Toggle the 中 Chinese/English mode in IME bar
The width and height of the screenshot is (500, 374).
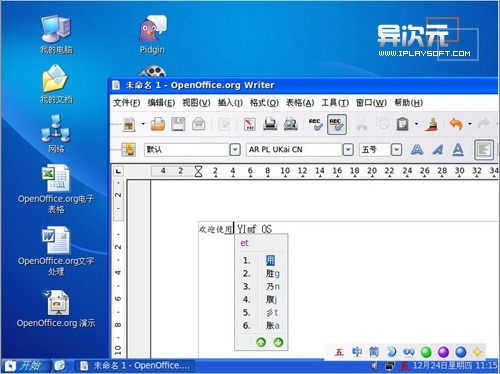[357, 352]
